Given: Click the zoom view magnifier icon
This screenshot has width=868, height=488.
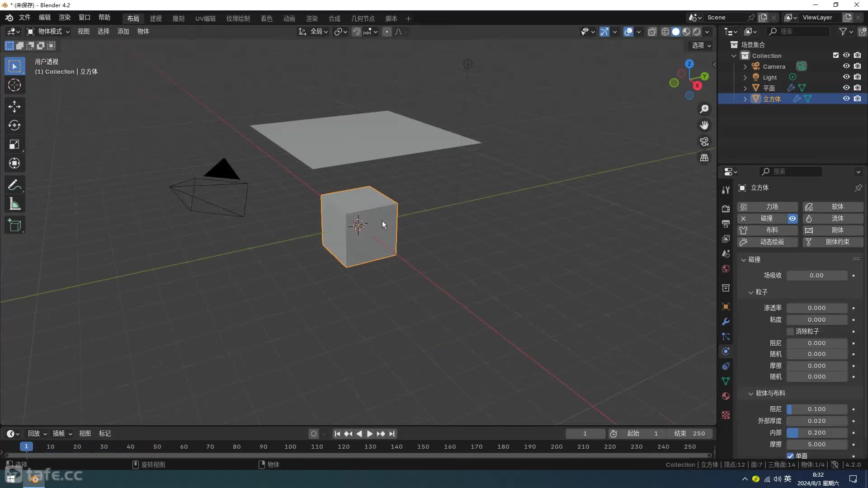Looking at the screenshot, I should [704, 109].
